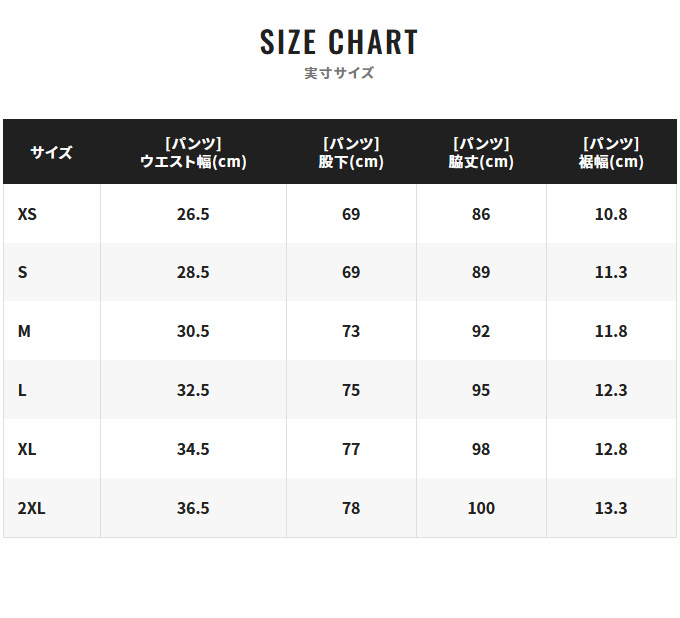Click the 13.3 hem width for 2XL
The width and height of the screenshot is (680, 618).
point(611,508)
